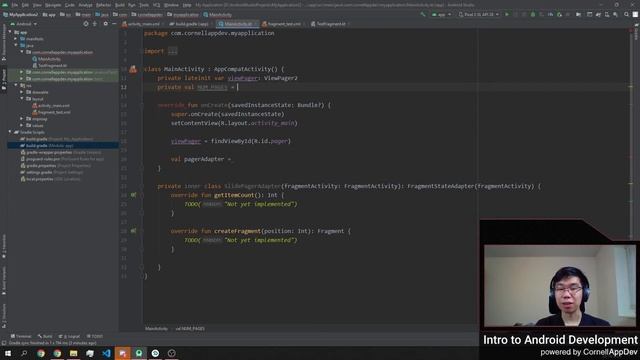Open first Chrome icon in taskbar

pyautogui.click(x=41, y=353)
